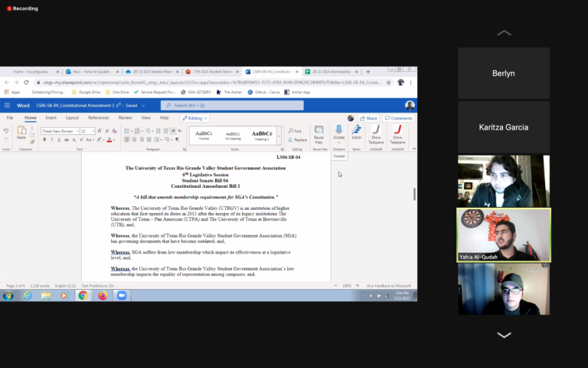This screenshot has height=368, width=588.
Task: Open the Editing mode dropdown
Action: point(194,118)
